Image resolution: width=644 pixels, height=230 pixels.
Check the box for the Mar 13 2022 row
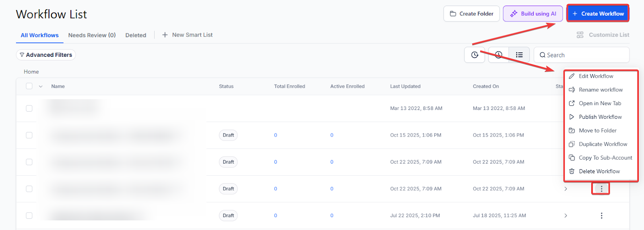[29, 108]
